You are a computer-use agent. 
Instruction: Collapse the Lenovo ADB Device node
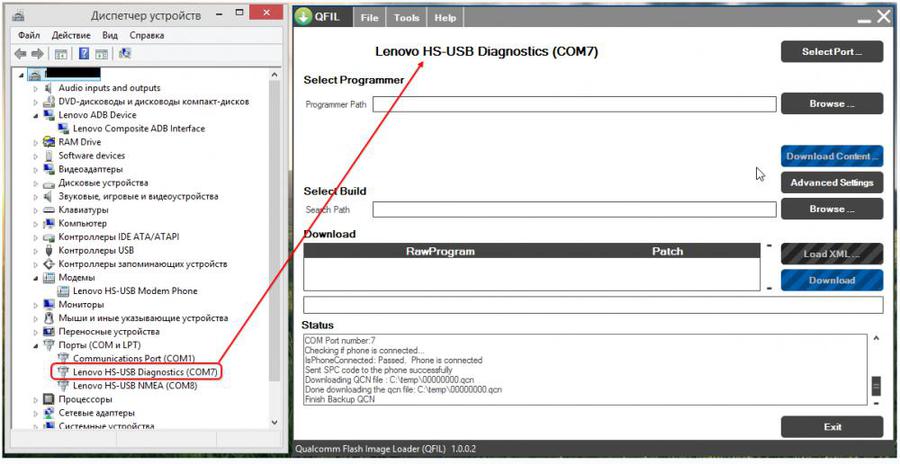[36, 115]
